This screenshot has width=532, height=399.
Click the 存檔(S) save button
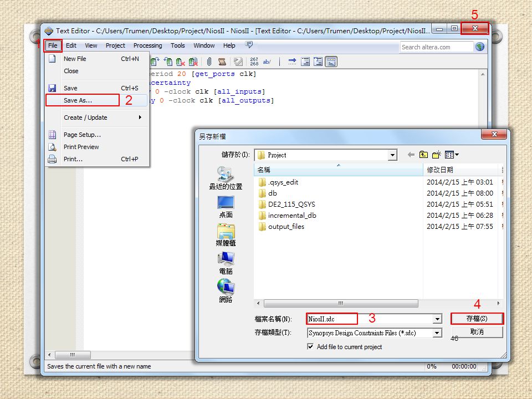[x=477, y=319]
